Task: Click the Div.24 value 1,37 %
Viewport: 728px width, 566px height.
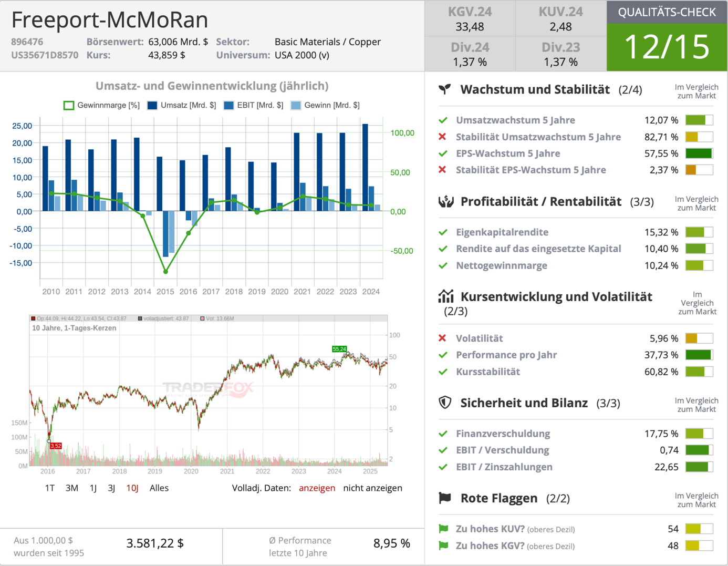Action: click(x=470, y=62)
